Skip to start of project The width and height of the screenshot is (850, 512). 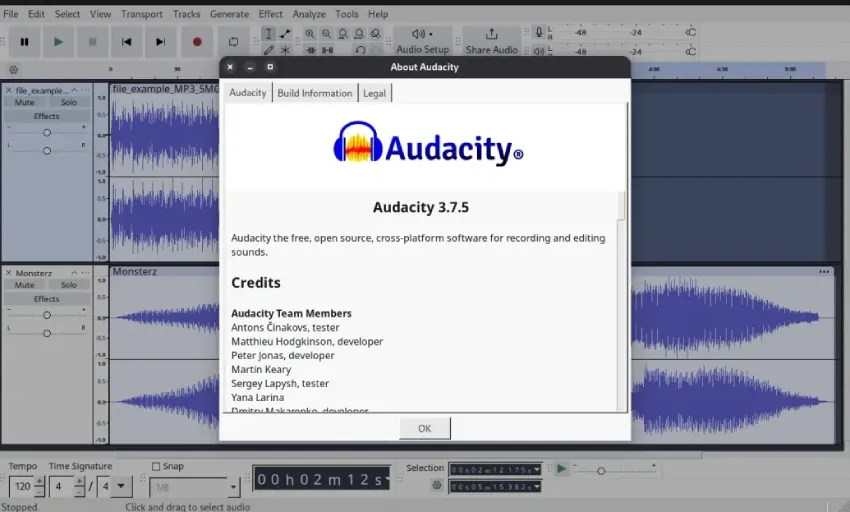[x=126, y=42]
